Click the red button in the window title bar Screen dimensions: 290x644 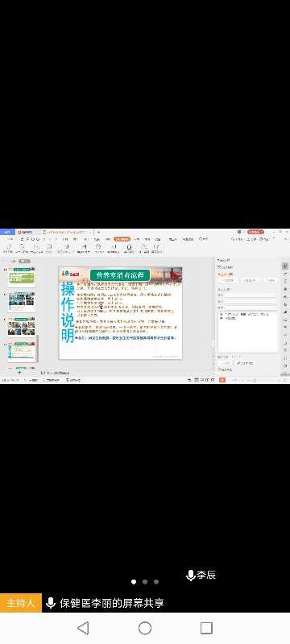point(255,232)
